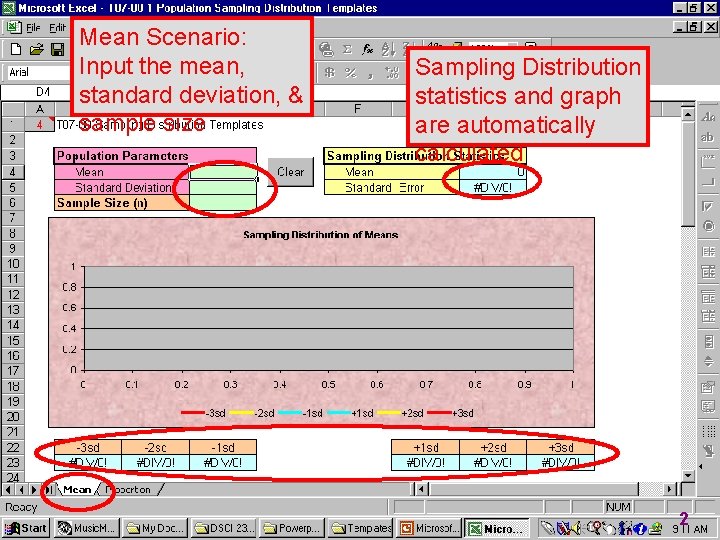Viewport: 720px width, 540px height.
Task: Click the Arial font name box
Action: click(38, 72)
